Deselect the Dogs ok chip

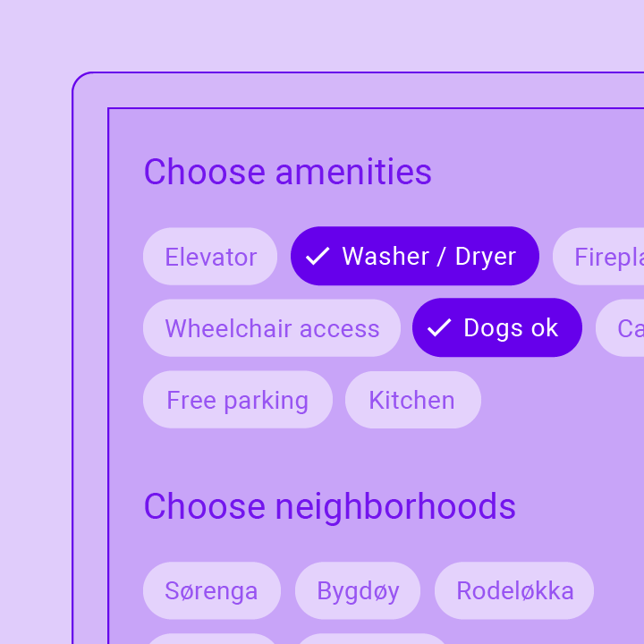click(497, 327)
